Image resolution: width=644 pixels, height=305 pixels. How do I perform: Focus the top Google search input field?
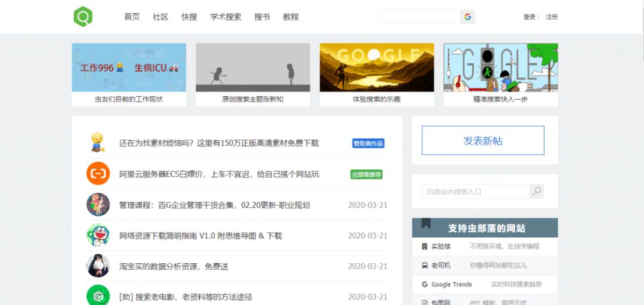[419, 17]
